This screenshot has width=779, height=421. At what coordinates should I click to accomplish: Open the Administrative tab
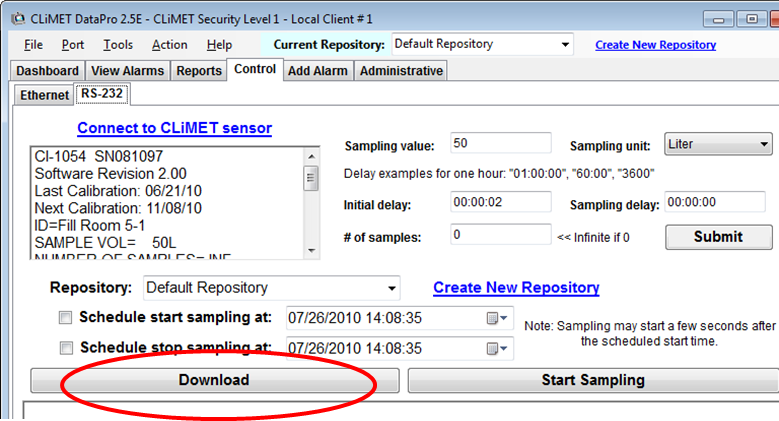[401, 71]
